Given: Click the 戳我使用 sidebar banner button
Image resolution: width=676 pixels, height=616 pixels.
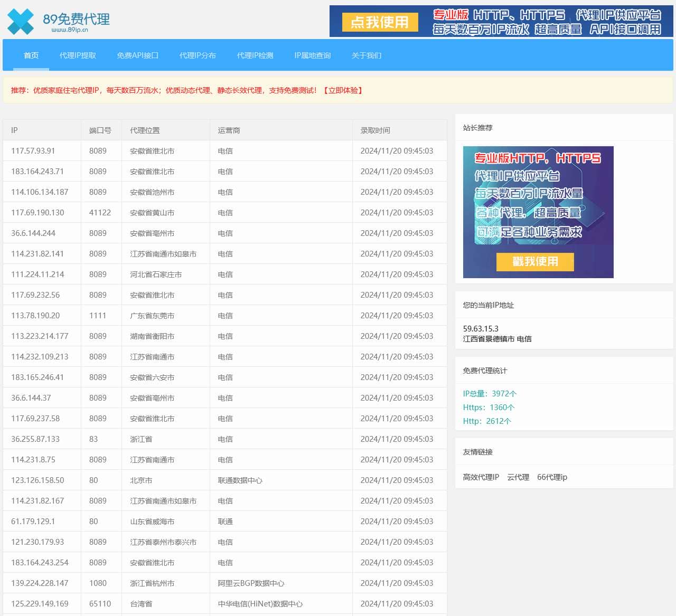Looking at the screenshot, I should point(535,262).
